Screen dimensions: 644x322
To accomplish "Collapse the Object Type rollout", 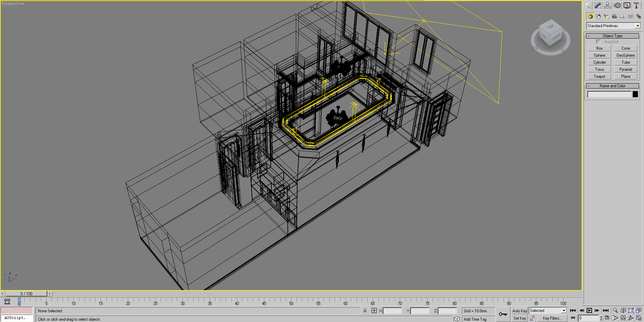I will (612, 36).
